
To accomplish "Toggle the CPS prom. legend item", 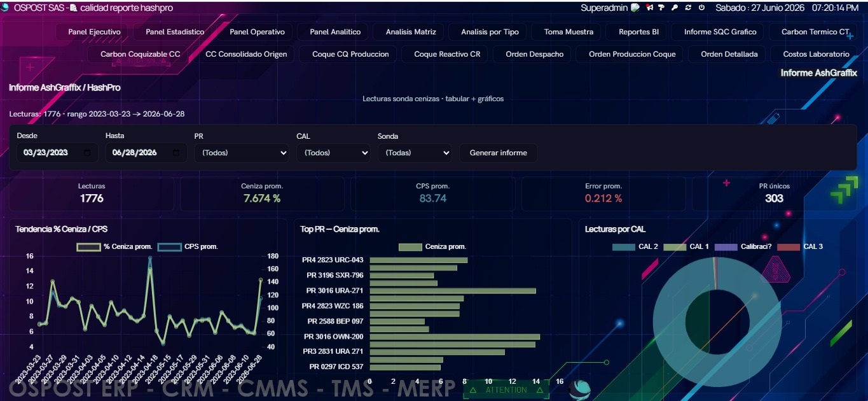I will (x=188, y=246).
